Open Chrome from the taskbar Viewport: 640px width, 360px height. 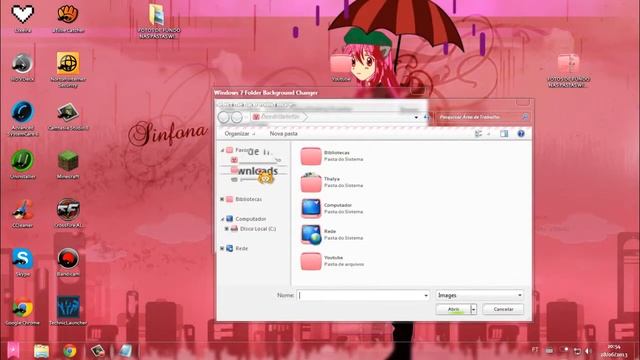click(69, 351)
